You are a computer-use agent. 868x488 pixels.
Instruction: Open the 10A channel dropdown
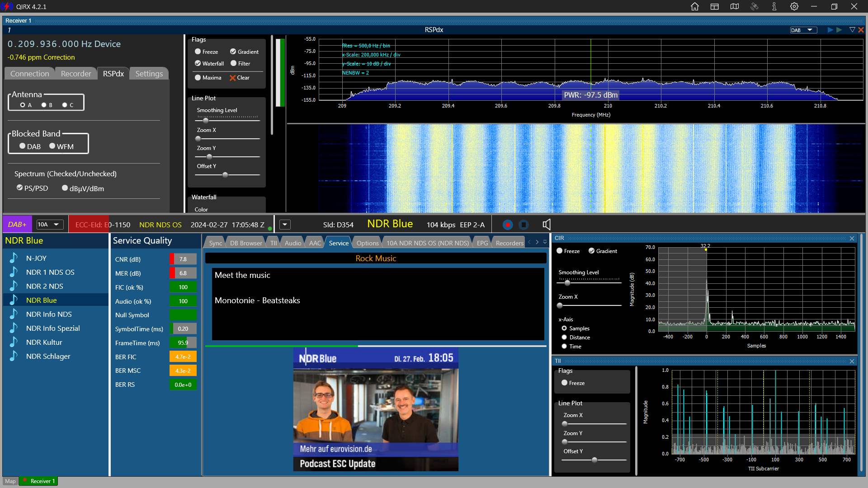click(49, 225)
